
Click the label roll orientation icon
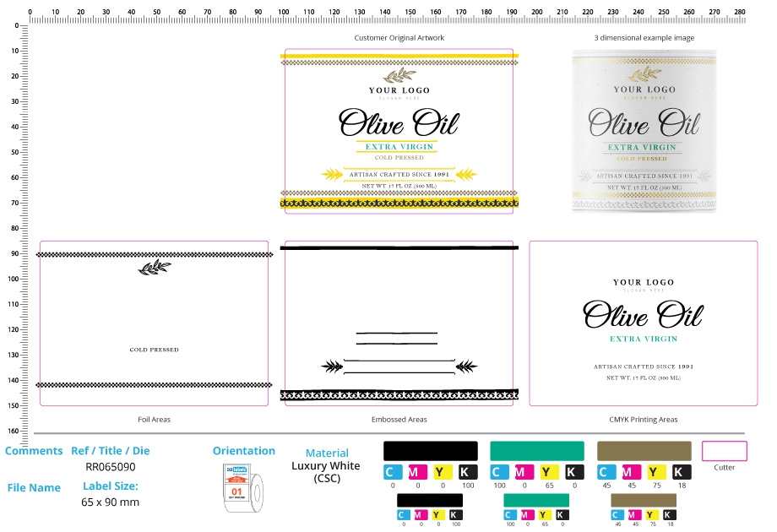click(243, 489)
